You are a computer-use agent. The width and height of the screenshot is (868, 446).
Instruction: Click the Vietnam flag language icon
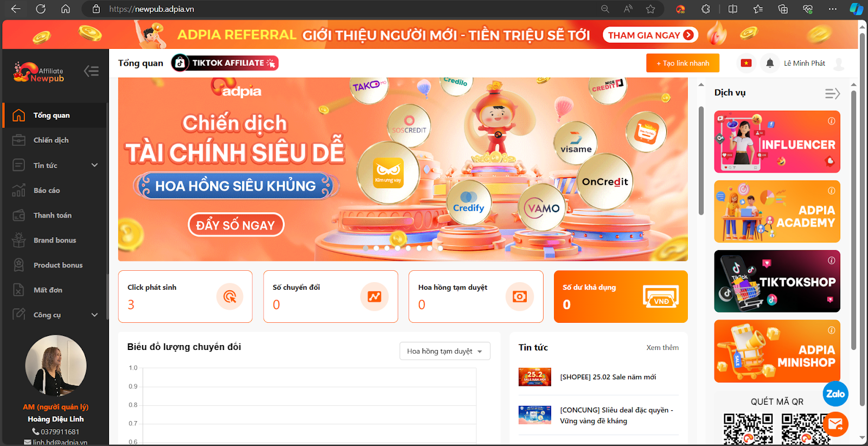tap(746, 63)
